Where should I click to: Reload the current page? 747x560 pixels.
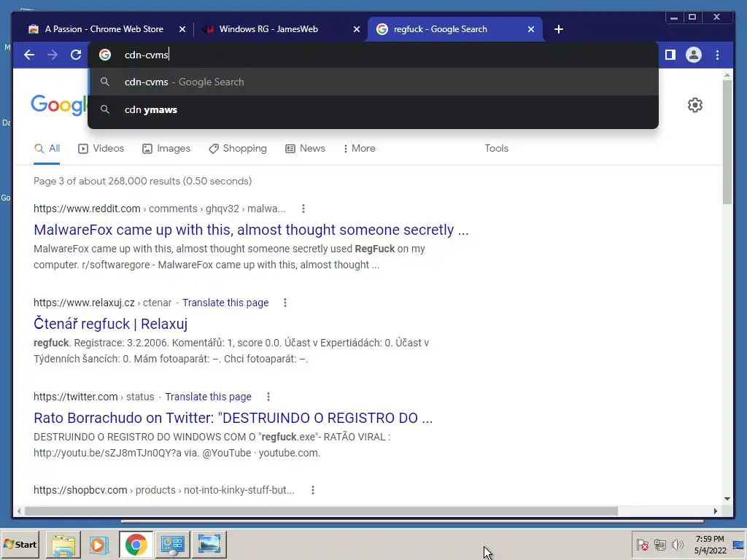point(76,55)
